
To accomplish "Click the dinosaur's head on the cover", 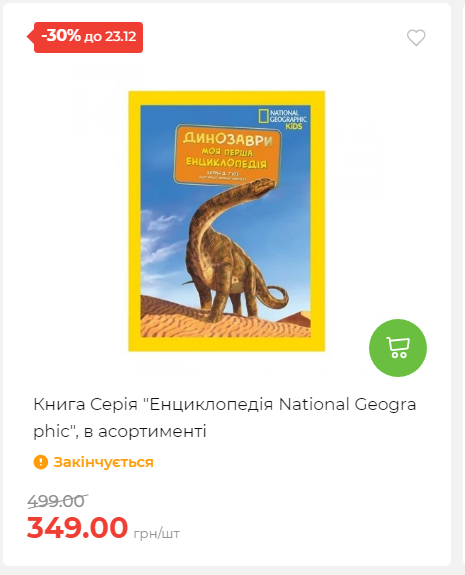I will click(265, 184).
